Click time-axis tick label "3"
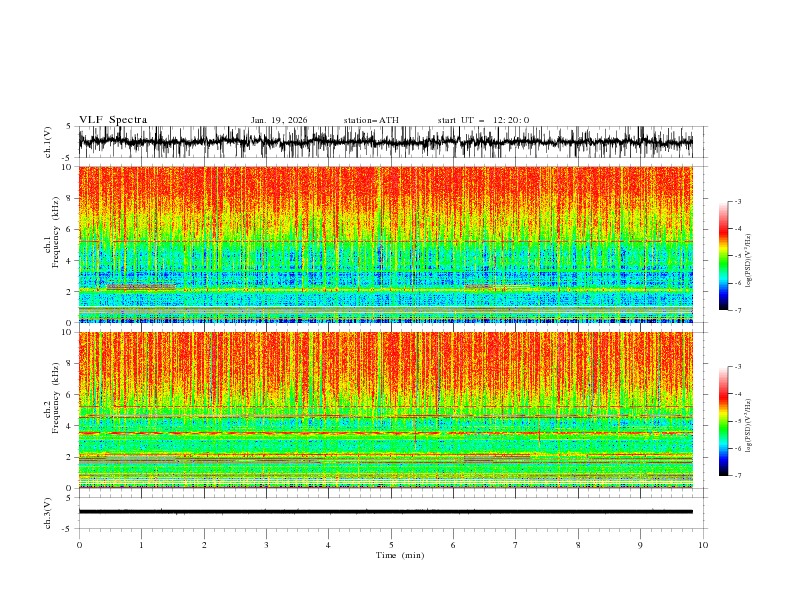Screen dimensions: 792x612 pos(266,545)
